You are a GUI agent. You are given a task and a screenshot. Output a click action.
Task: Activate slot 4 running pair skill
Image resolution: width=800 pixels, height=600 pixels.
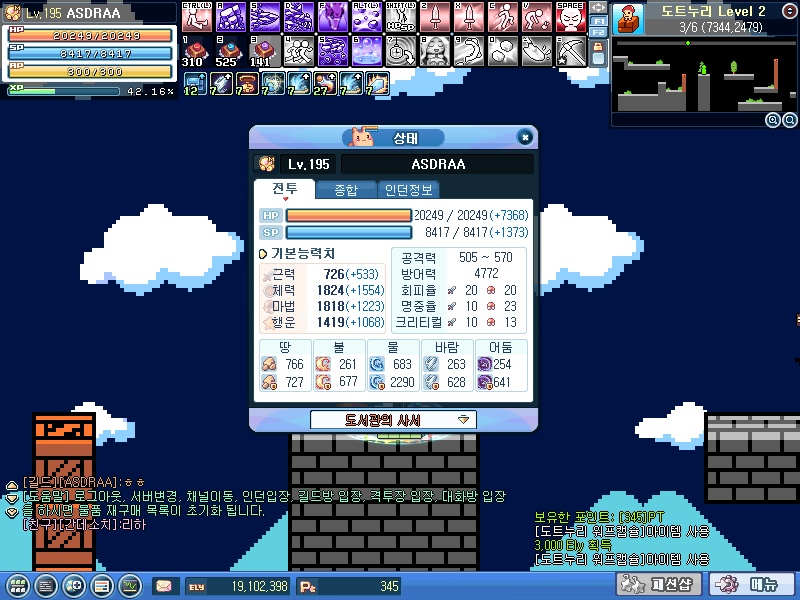point(299,52)
